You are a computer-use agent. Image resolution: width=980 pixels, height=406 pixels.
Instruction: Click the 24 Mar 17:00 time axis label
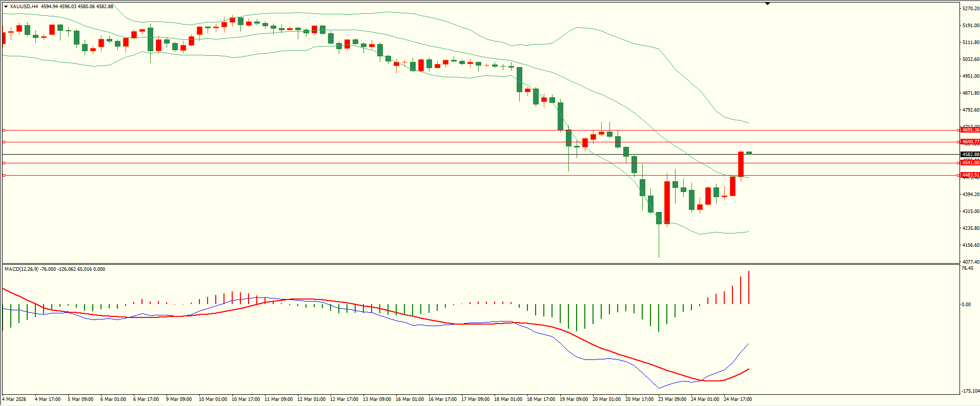(x=738, y=399)
